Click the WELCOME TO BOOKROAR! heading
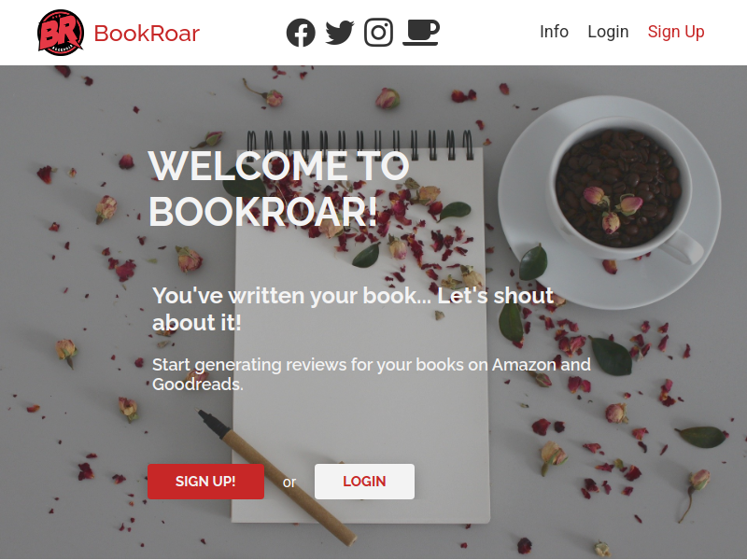The width and height of the screenshot is (747, 560). point(279,189)
